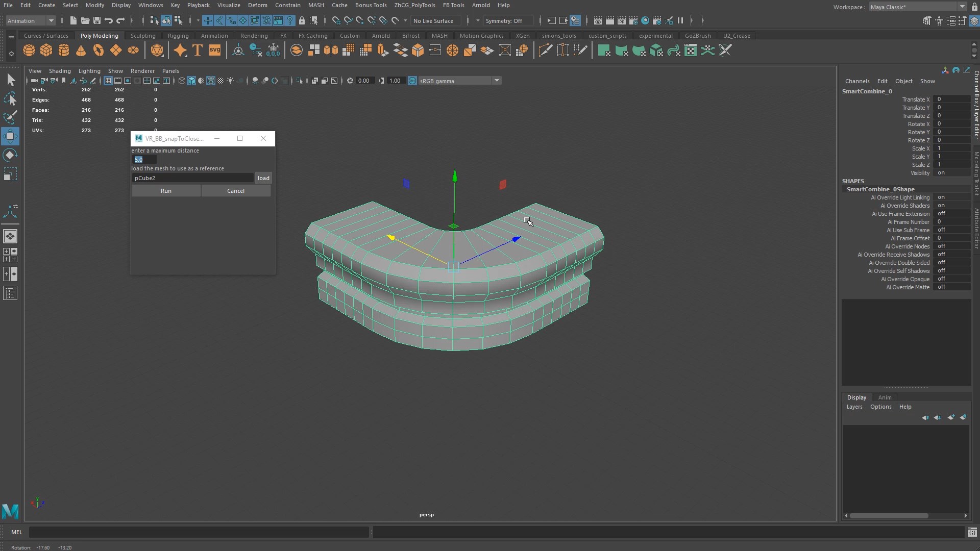Click the maximum distance input field
The height and width of the screenshot is (551, 980).
(144, 160)
